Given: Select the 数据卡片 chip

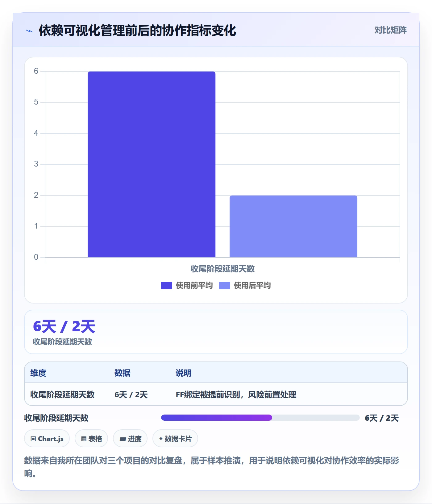Looking at the screenshot, I should 175,438.
